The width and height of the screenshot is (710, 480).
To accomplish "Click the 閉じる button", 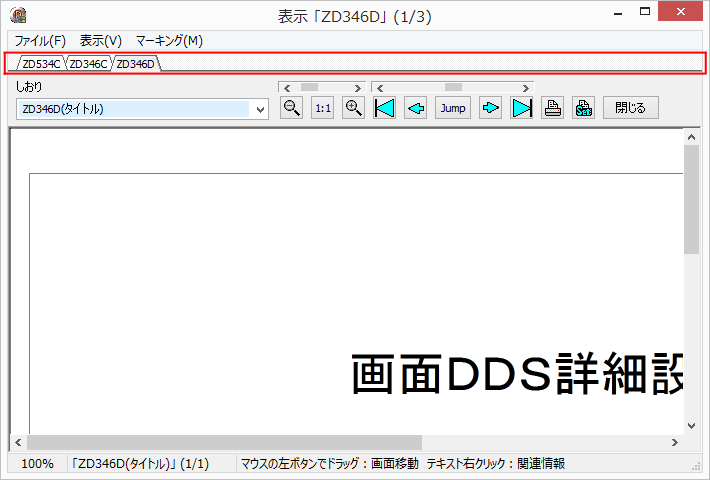I will [631, 108].
